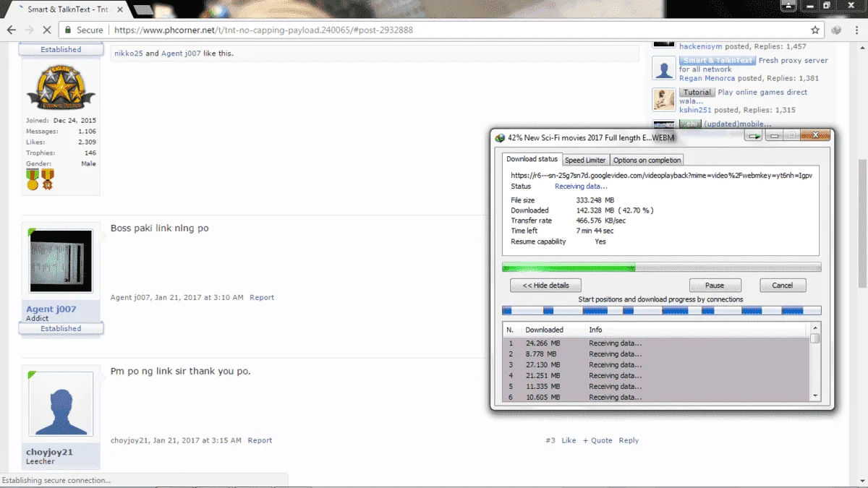Report Agent j007's post
Viewport: 868px width, 488px height.
(x=262, y=298)
